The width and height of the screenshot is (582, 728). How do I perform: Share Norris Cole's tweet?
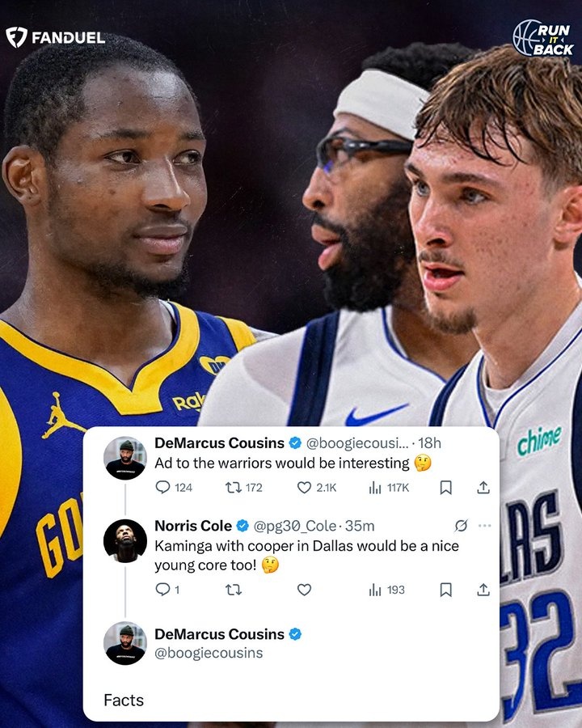(483, 590)
